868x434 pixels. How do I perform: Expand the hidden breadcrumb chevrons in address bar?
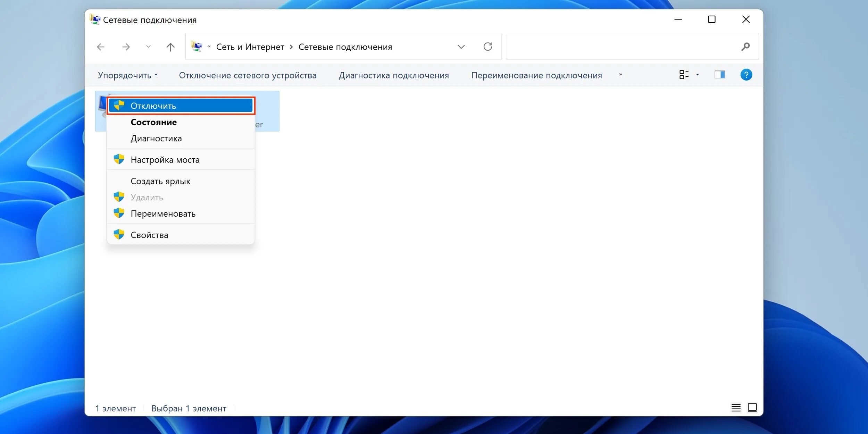point(209,47)
